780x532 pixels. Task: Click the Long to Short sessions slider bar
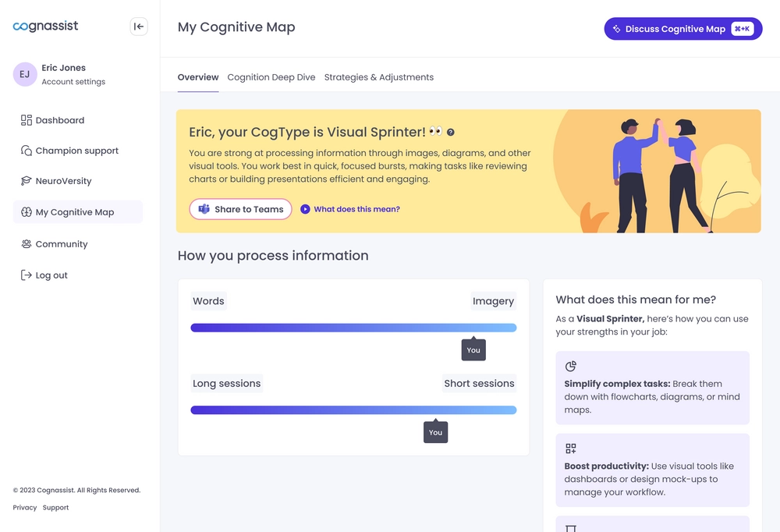click(353, 410)
